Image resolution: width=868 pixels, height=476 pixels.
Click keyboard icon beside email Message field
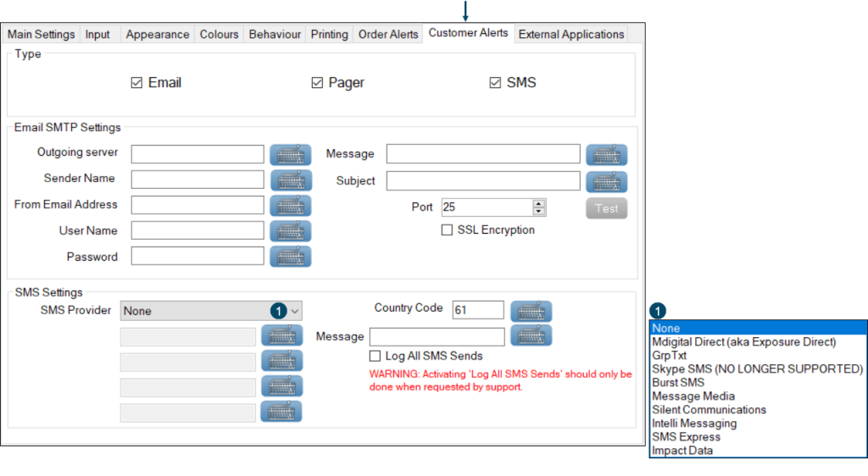click(607, 155)
